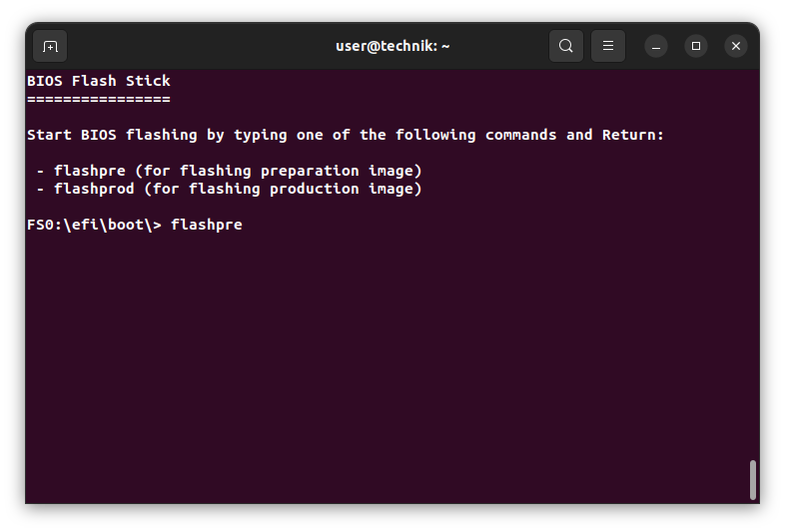Click the equals-sign underline row

point(99,99)
